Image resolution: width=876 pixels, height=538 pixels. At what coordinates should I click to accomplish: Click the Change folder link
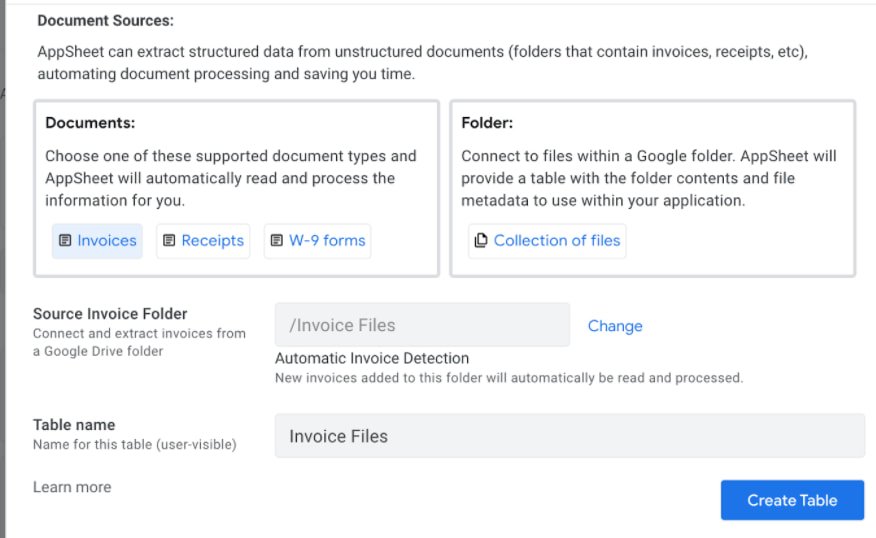tap(615, 326)
